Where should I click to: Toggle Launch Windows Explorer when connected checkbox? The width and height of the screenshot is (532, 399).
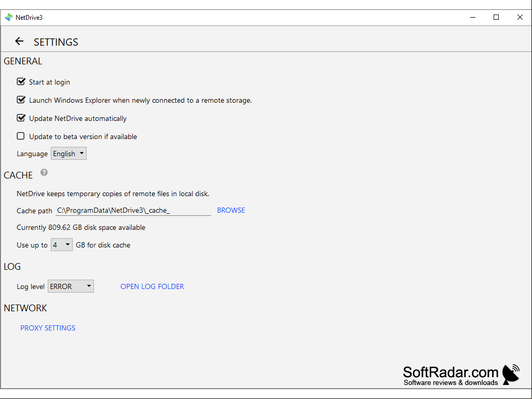[x=21, y=100]
